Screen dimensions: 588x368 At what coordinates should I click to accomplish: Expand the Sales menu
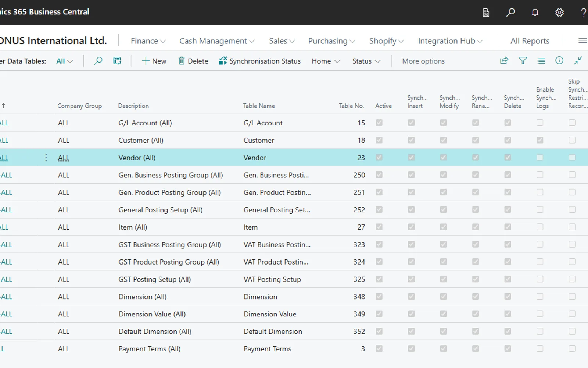pyautogui.click(x=282, y=41)
